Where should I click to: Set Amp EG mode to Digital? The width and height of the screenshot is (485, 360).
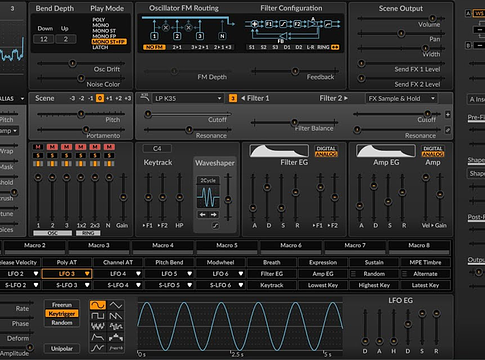(433, 149)
